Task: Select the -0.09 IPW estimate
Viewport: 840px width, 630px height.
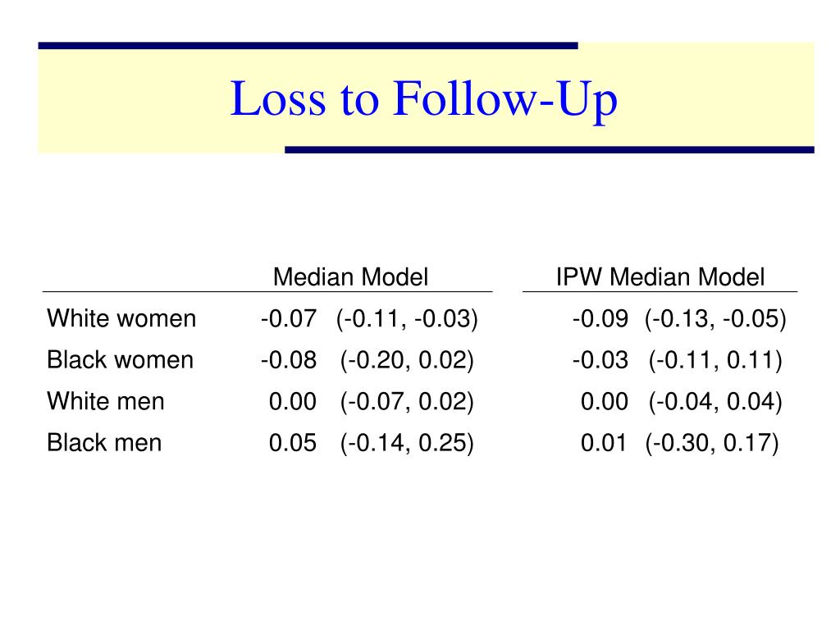Action: point(600,318)
